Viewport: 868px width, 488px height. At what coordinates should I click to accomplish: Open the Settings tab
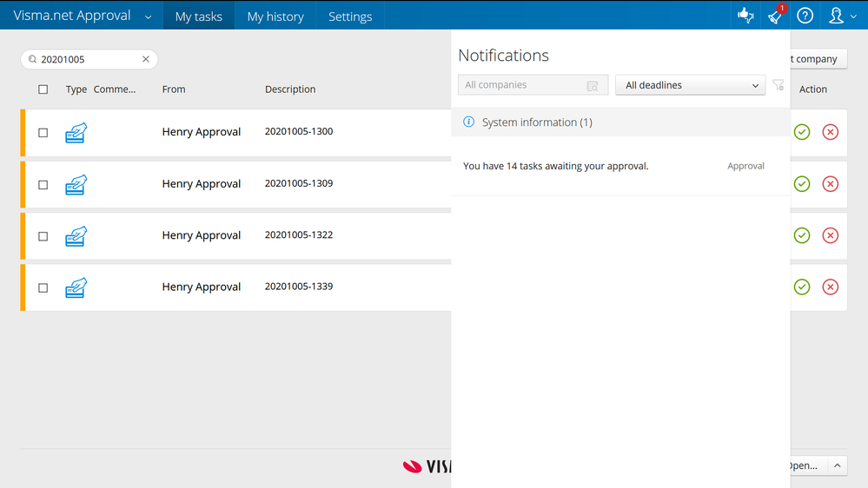tap(350, 16)
